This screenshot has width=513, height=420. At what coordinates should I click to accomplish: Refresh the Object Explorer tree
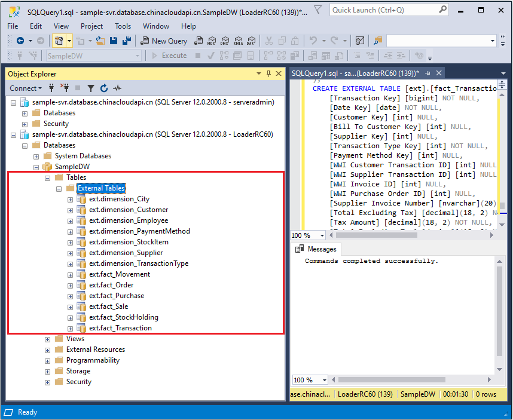pos(104,88)
